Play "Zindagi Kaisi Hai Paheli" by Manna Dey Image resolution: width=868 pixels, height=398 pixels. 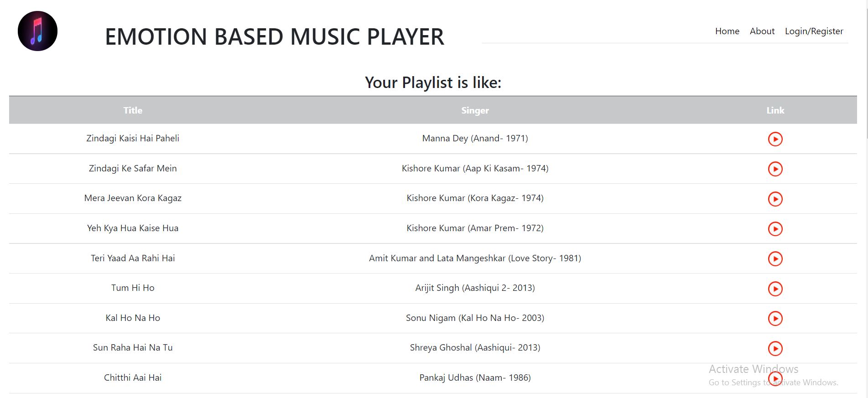point(775,139)
